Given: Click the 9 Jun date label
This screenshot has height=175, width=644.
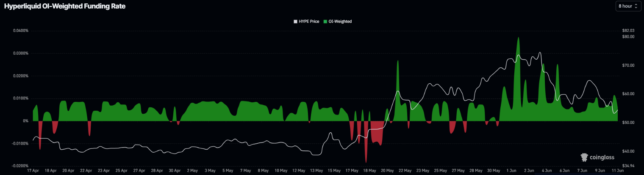Looking at the screenshot, I should [600, 170].
